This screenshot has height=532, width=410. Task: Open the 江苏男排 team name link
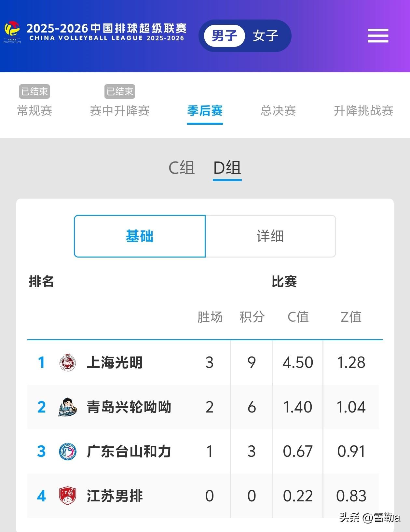pyautogui.click(x=115, y=496)
